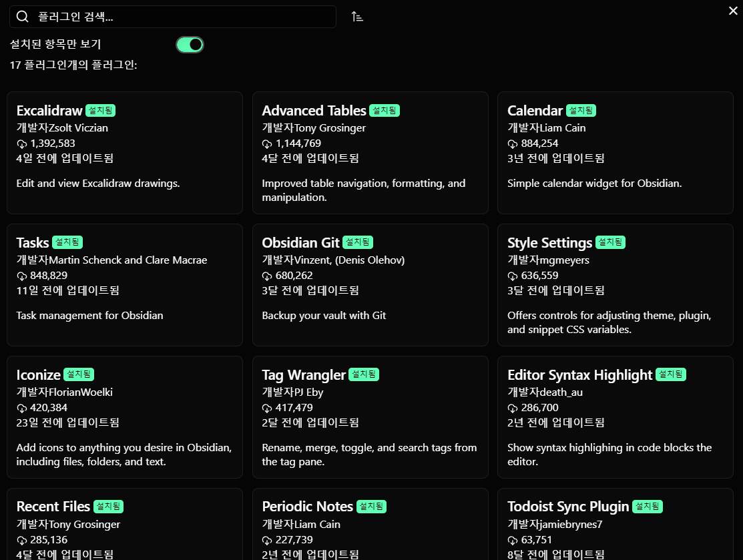Click '3년 전에 업데이트됨' under Calendar
The height and width of the screenshot is (560, 743).
[x=556, y=158]
